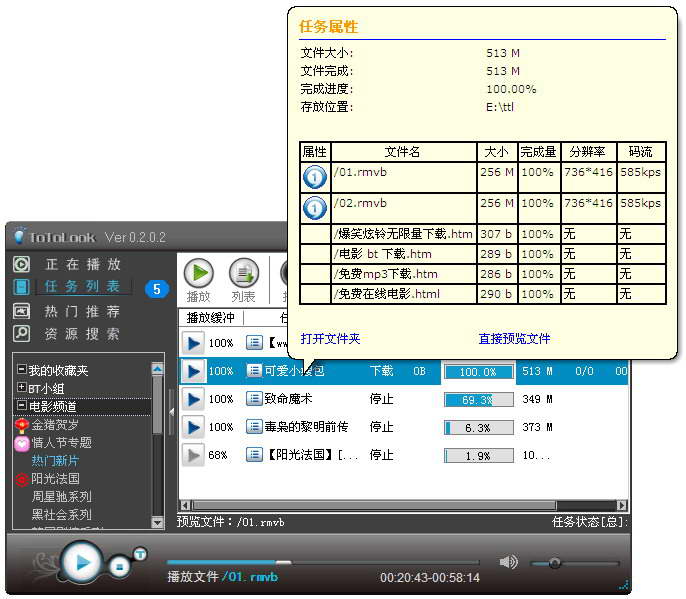Click the red icon beside 阳光法国

21,480
